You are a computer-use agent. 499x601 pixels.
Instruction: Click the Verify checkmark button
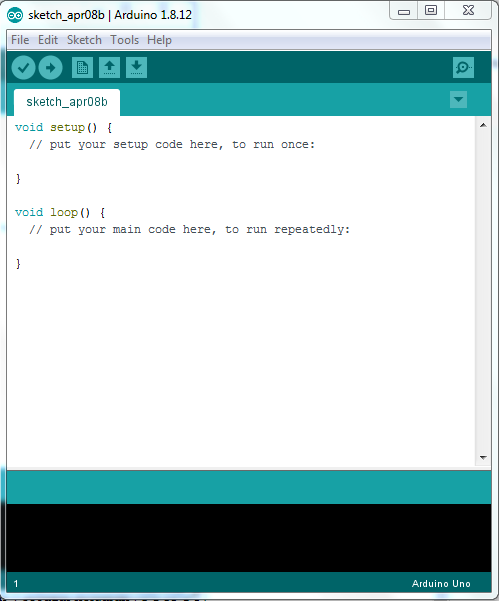23,68
